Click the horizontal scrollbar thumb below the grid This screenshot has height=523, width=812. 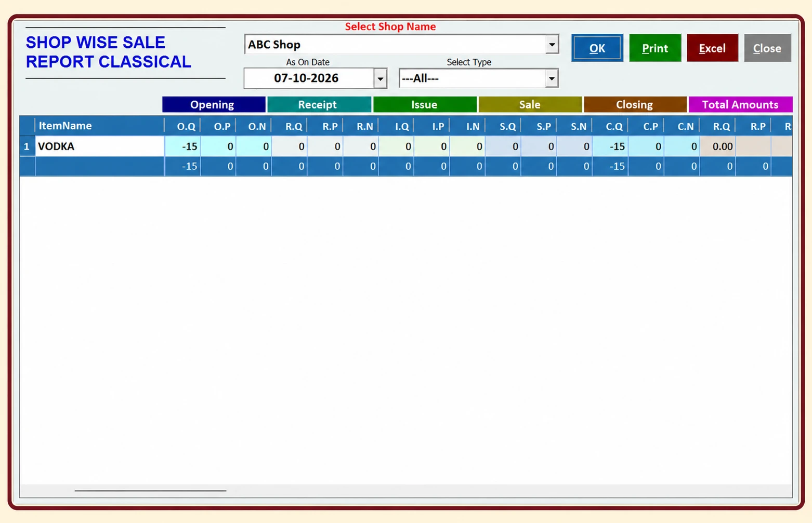pos(150,490)
